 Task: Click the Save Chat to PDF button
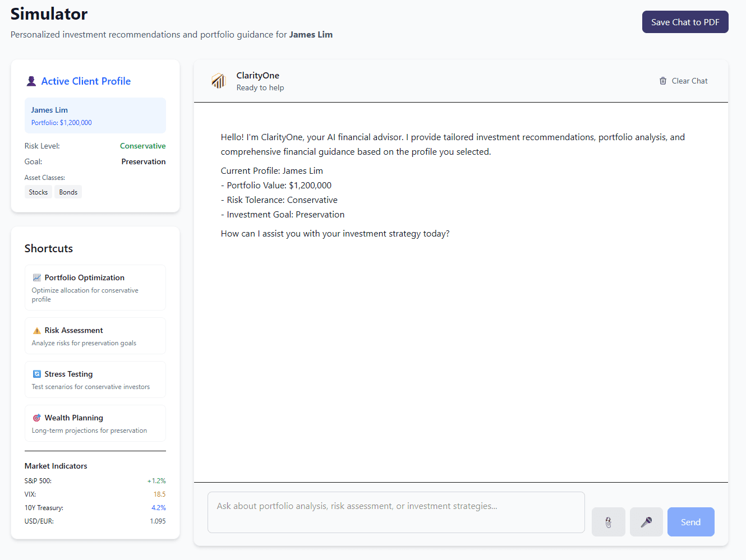click(685, 21)
